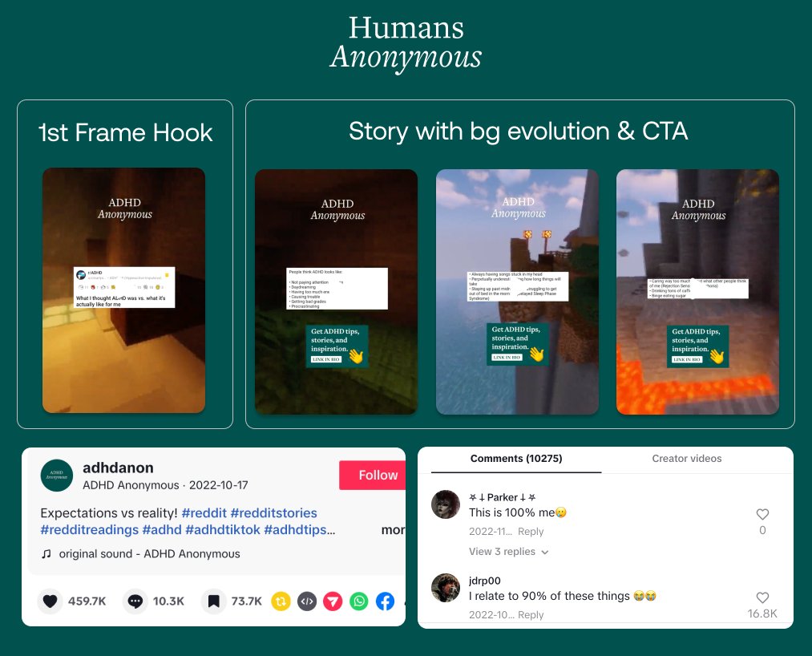Click the yellow repost icon
812x656 pixels.
281,601
